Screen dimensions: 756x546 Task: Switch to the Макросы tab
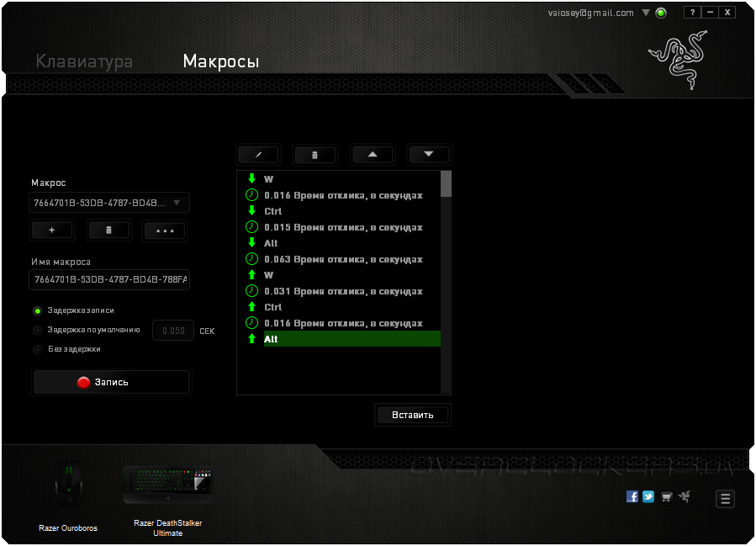click(x=221, y=61)
